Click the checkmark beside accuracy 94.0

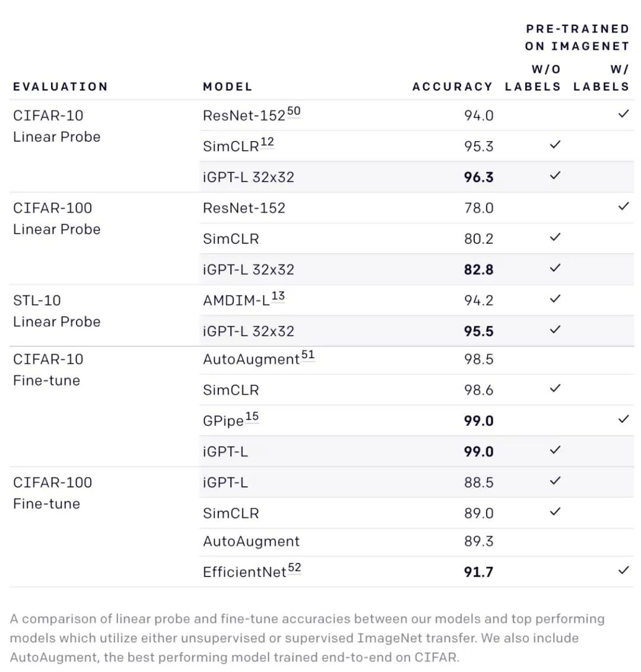coord(623,113)
